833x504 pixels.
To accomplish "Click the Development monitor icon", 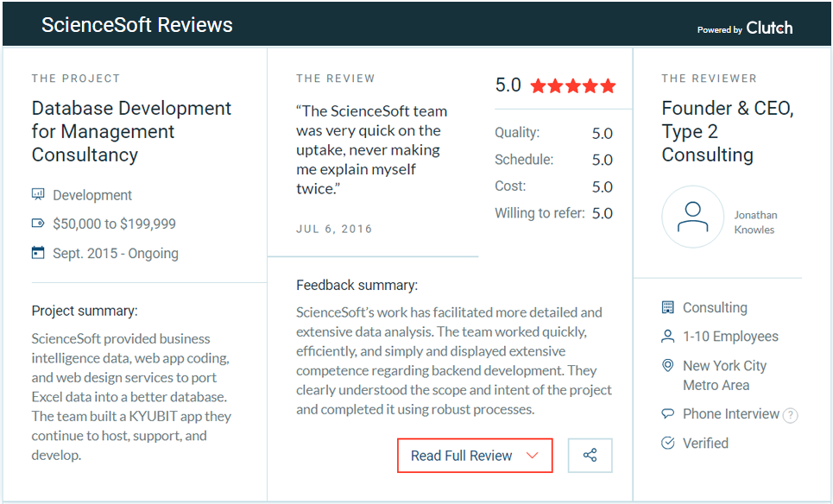I will [x=38, y=195].
